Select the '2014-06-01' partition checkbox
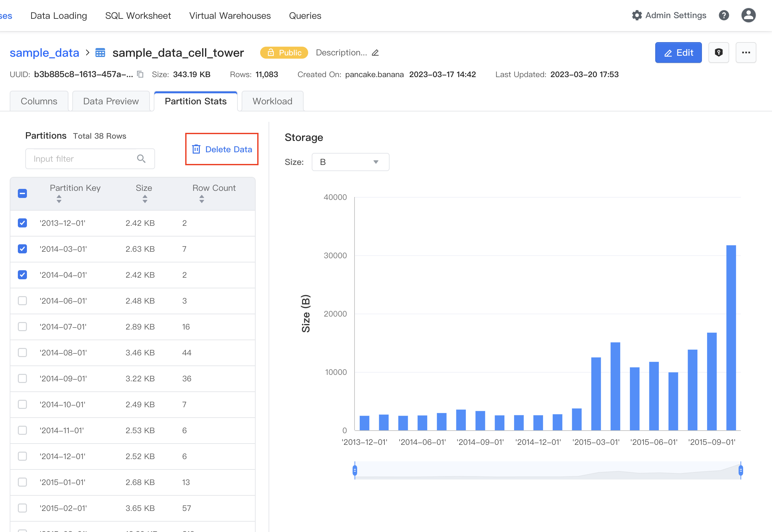The image size is (772, 532). click(22, 301)
